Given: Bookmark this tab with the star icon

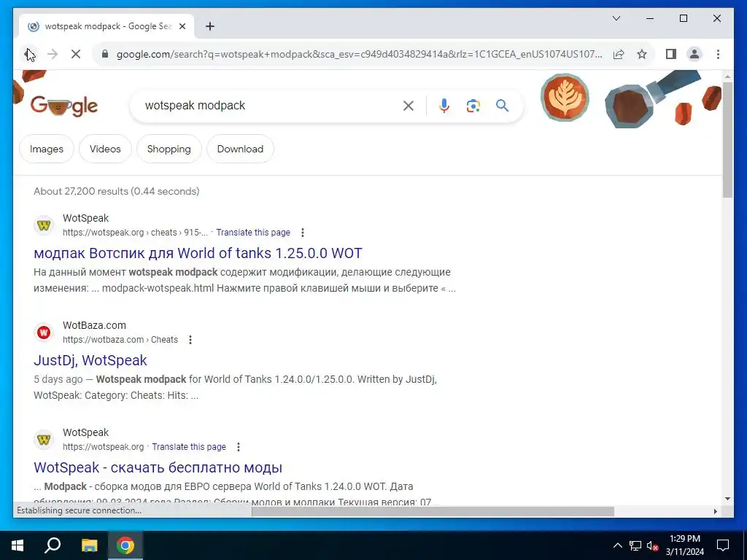Looking at the screenshot, I should 642,54.
